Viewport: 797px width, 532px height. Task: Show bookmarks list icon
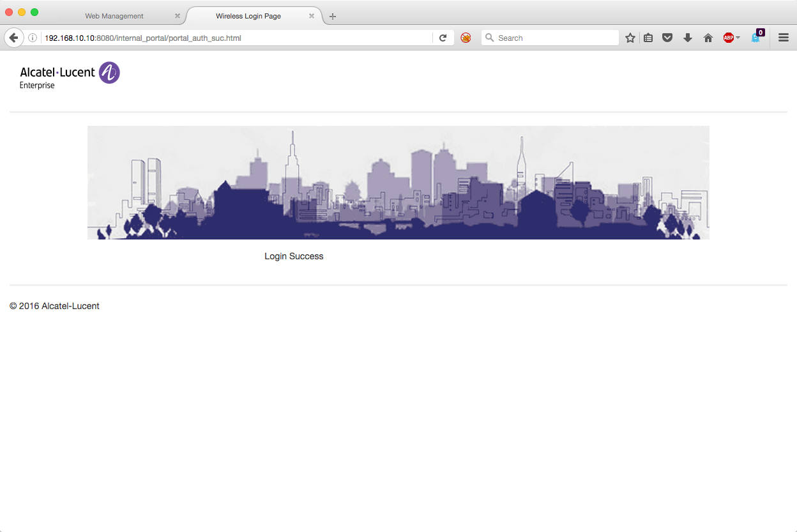tap(648, 38)
